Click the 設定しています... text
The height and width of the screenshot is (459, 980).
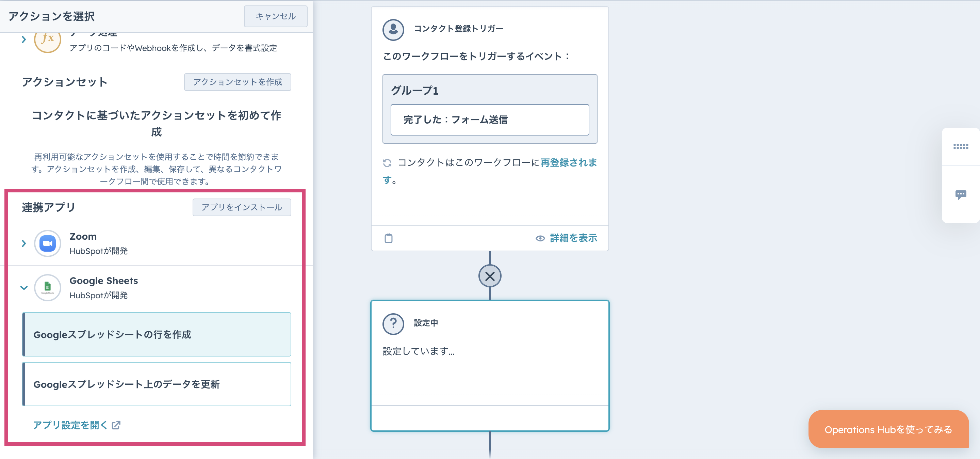(419, 351)
